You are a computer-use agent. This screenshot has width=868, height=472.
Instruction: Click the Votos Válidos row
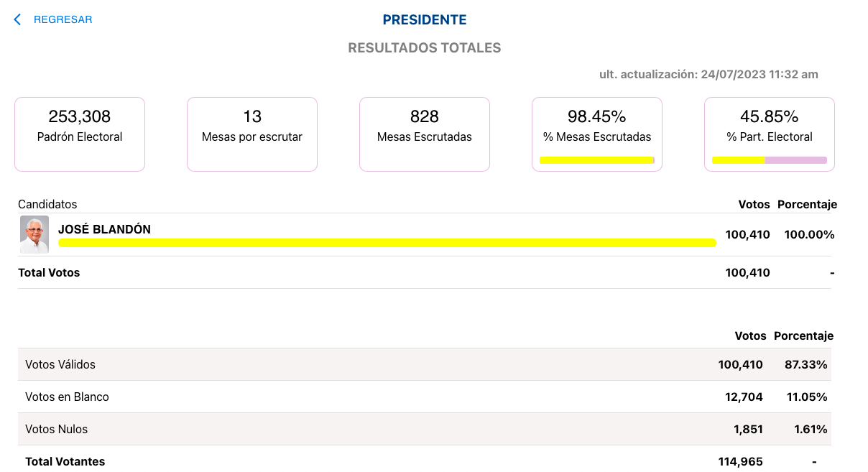(x=425, y=364)
